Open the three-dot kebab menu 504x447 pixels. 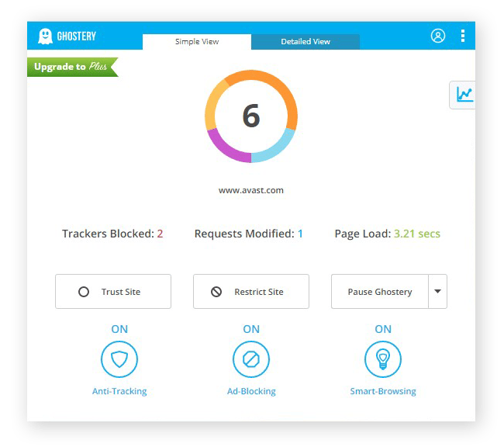[463, 36]
